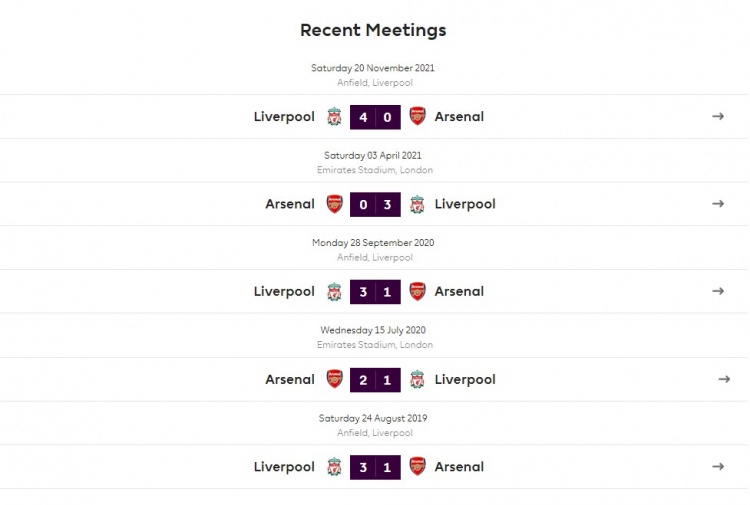Open the 24 August 2019 match arrow
Image resolution: width=750 pixels, height=505 pixels.
point(717,467)
